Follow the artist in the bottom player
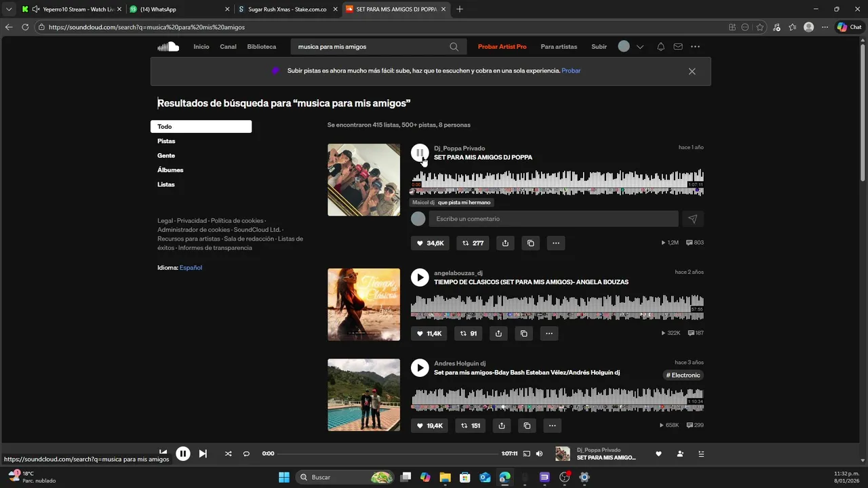The height and width of the screenshot is (488, 868). 679,453
